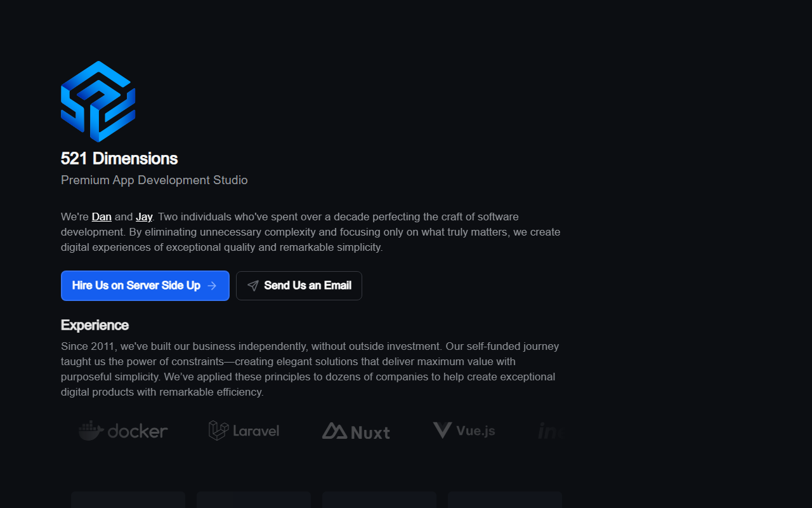Click the Nuxt mountain logo
Image resolution: width=812 pixels, height=508 pixels.
356,432
